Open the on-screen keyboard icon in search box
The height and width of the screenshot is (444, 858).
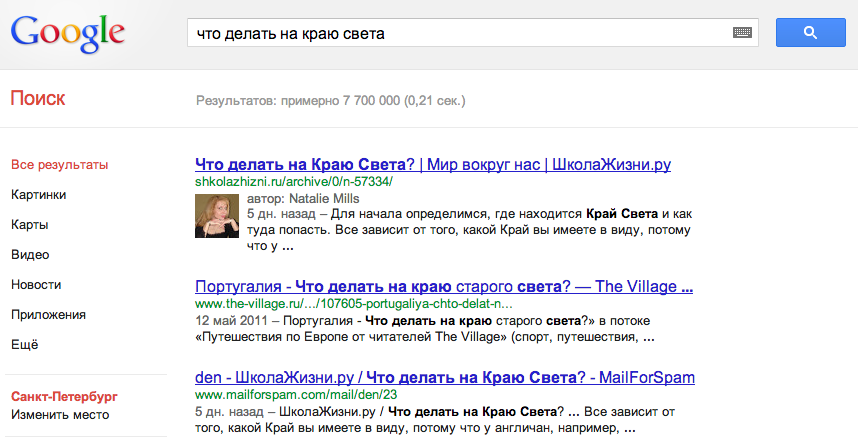(742, 33)
